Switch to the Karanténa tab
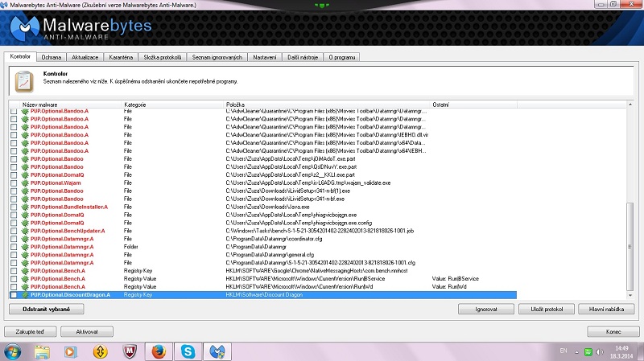Screen dimensions: 644x361 121,57
